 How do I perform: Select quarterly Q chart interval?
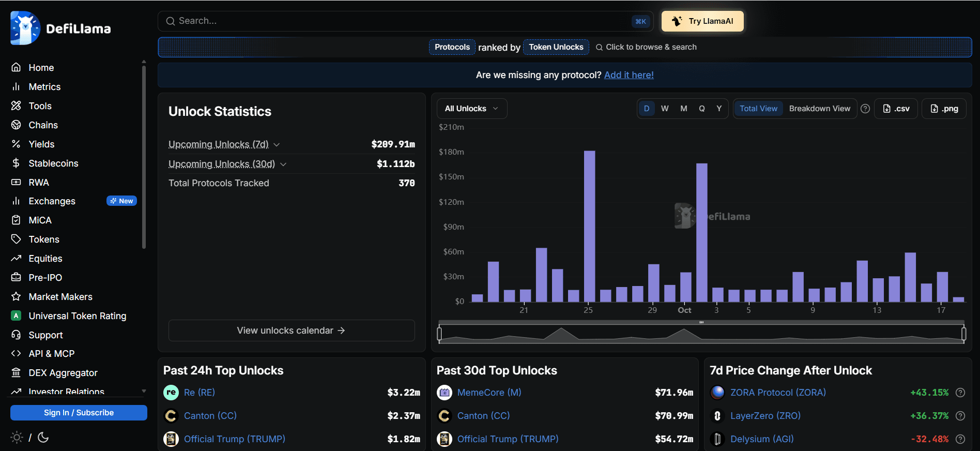tap(702, 109)
